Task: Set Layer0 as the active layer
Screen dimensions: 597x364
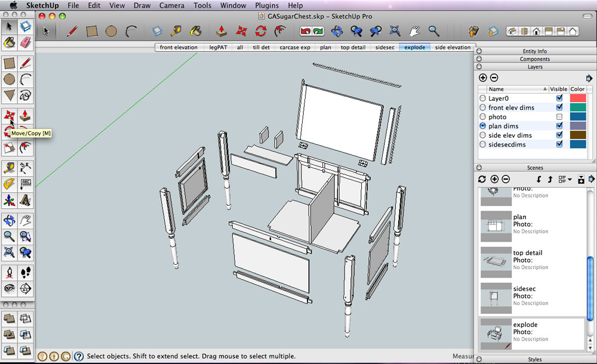Action: coord(483,98)
